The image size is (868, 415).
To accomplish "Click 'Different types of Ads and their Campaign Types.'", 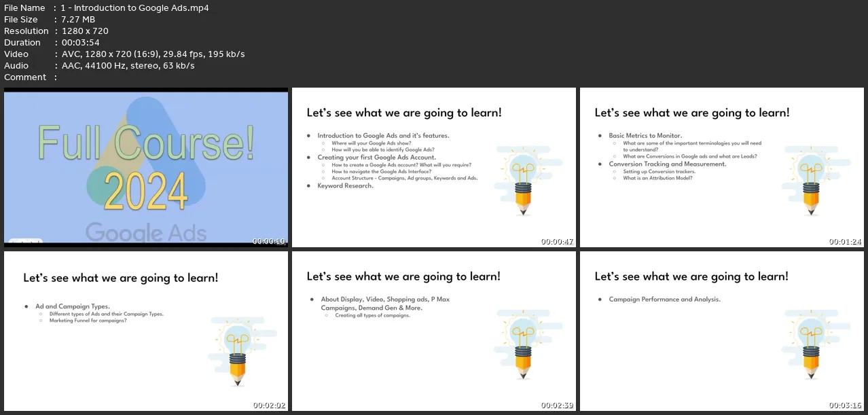I will tap(107, 314).
